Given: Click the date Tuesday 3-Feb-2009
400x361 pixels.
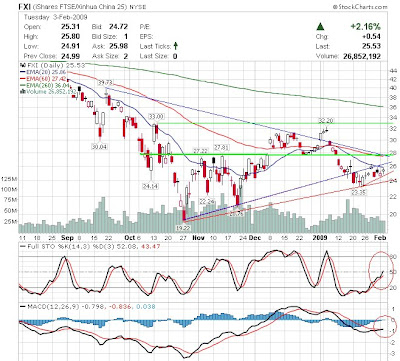Looking at the screenshot, I should pos(55,17).
